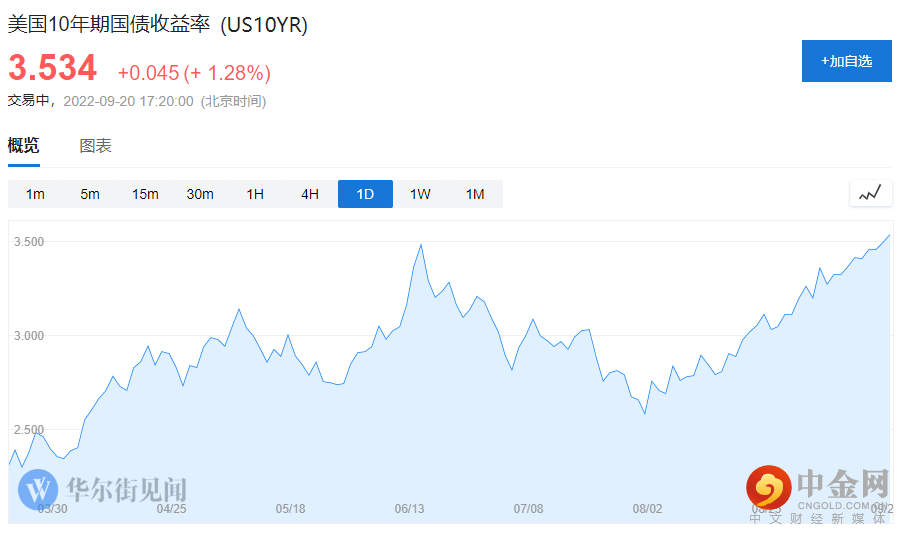Click the June 13 peak on chart
The image size is (903, 537).
[x=421, y=244]
